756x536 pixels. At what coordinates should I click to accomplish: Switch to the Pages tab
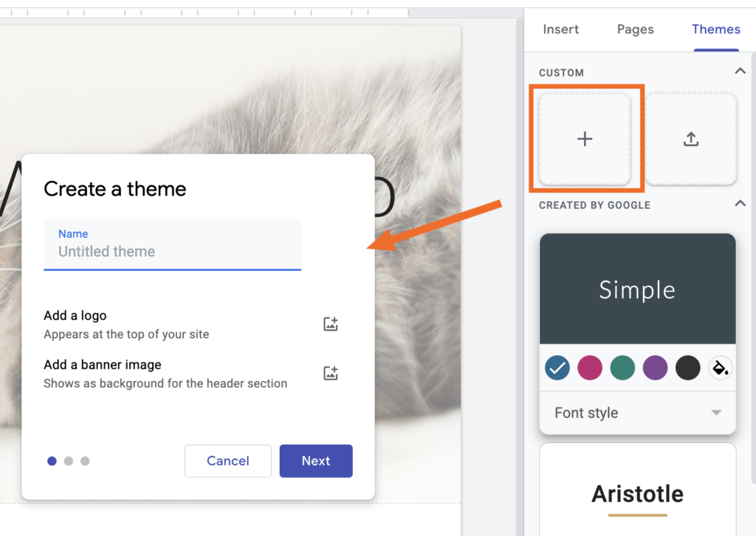(635, 30)
